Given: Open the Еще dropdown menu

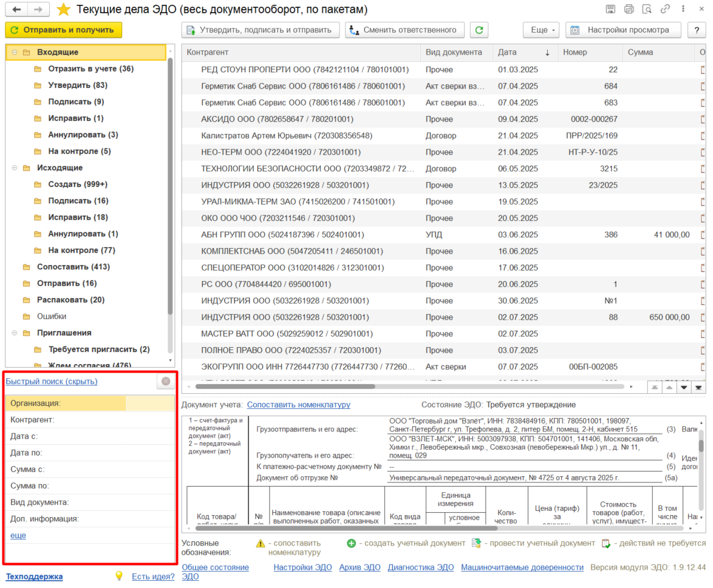Looking at the screenshot, I should [541, 30].
